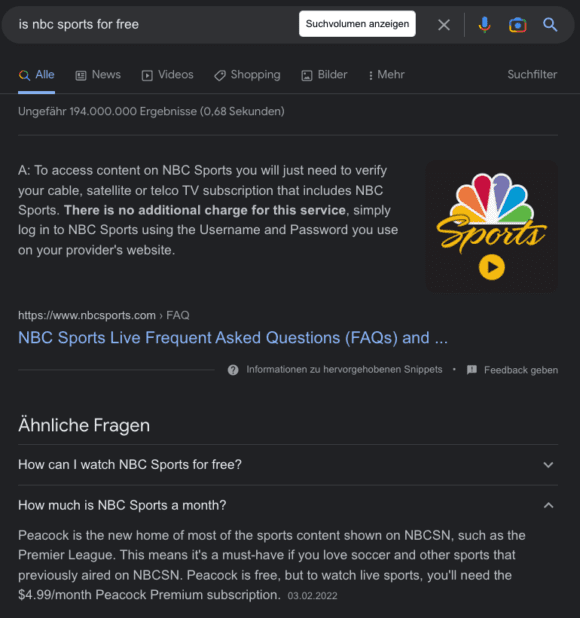This screenshot has width=580, height=618.
Task: Switch to the News tab
Action: pos(98,75)
